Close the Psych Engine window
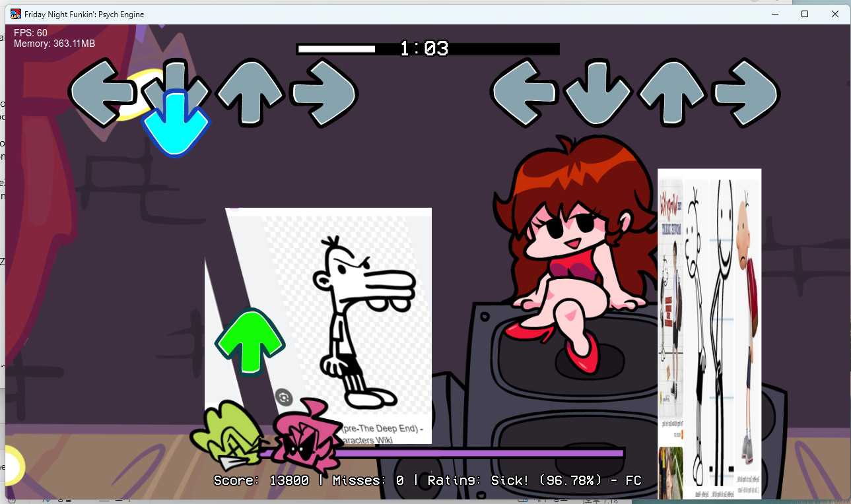The height and width of the screenshot is (504, 851). 835,14
